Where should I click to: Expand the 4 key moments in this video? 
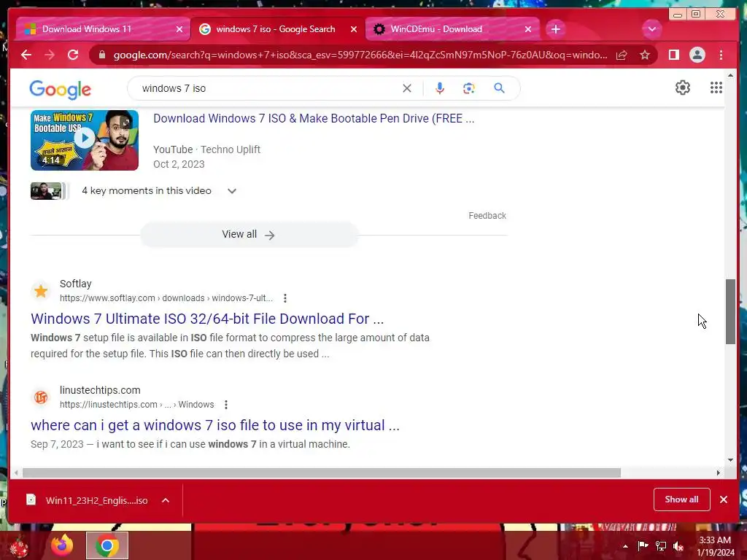tap(231, 191)
